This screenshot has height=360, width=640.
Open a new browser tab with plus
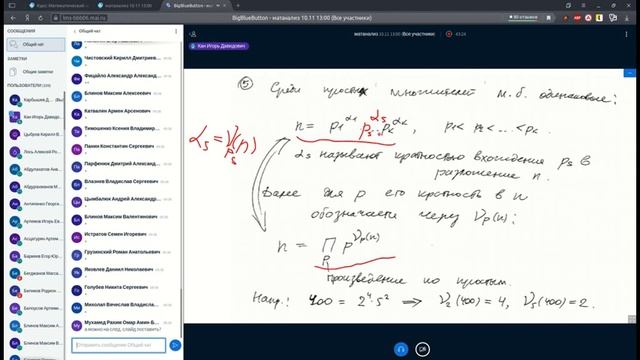point(238,6)
